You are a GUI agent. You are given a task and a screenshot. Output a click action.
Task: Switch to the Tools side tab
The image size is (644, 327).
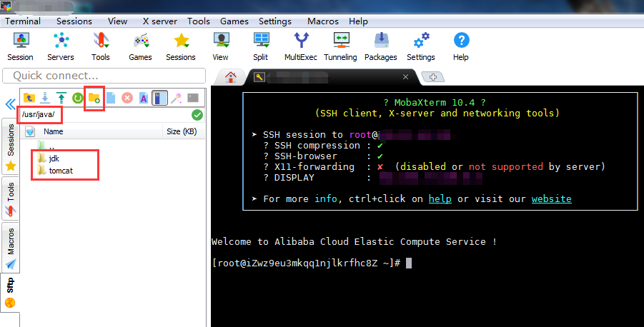point(11,199)
